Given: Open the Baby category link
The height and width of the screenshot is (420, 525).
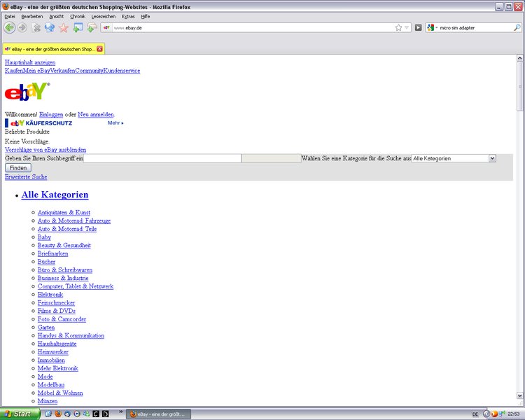Looking at the screenshot, I should pyautogui.click(x=44, y=237).
